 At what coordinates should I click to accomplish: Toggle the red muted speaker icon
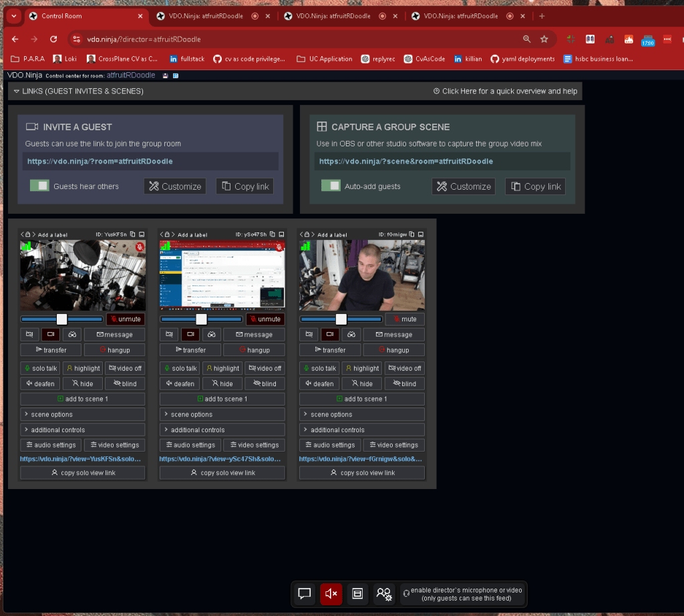331,594
